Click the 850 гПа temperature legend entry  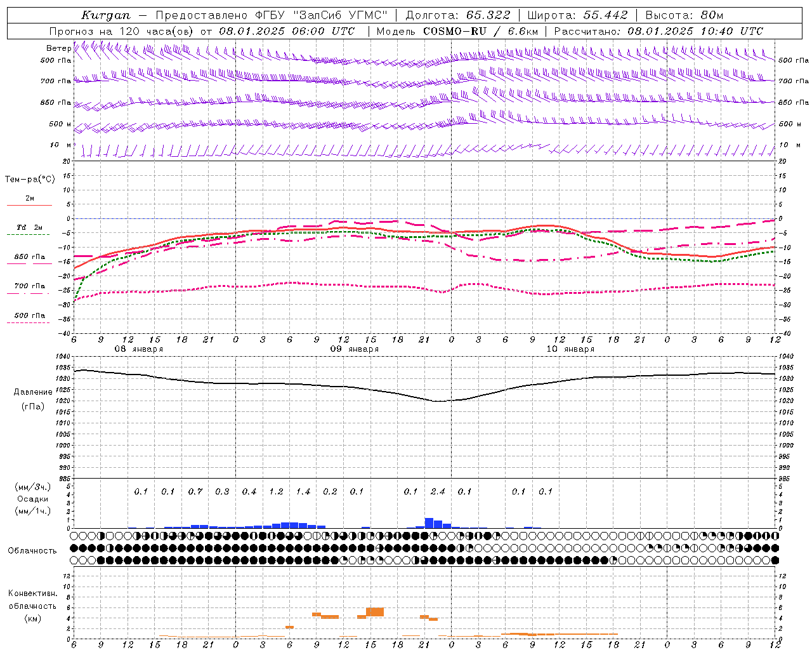(x=29, y=257)
